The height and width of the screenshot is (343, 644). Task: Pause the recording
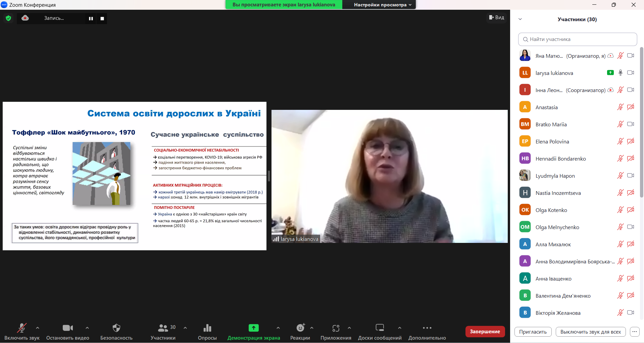[x=91, y=18]
